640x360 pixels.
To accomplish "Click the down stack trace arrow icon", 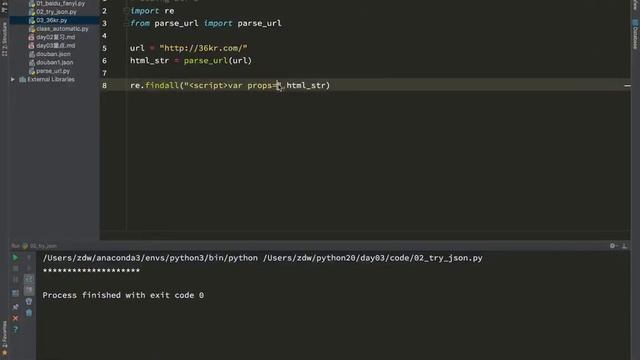I will [29, 269].
